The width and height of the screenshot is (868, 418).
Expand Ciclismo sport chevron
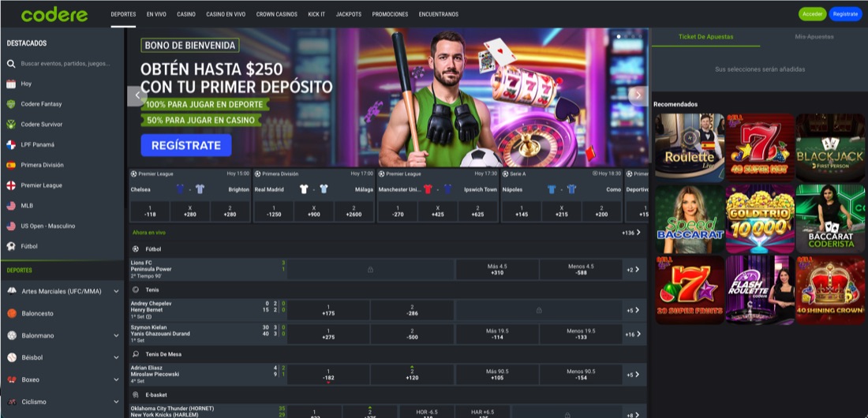pos(116,402)
